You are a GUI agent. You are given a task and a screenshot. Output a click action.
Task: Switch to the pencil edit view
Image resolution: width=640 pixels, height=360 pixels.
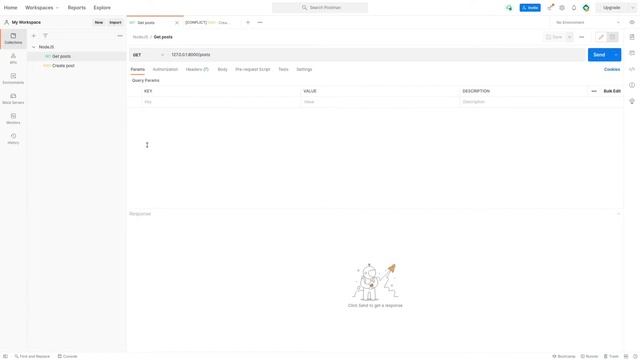tap(601, 37)
